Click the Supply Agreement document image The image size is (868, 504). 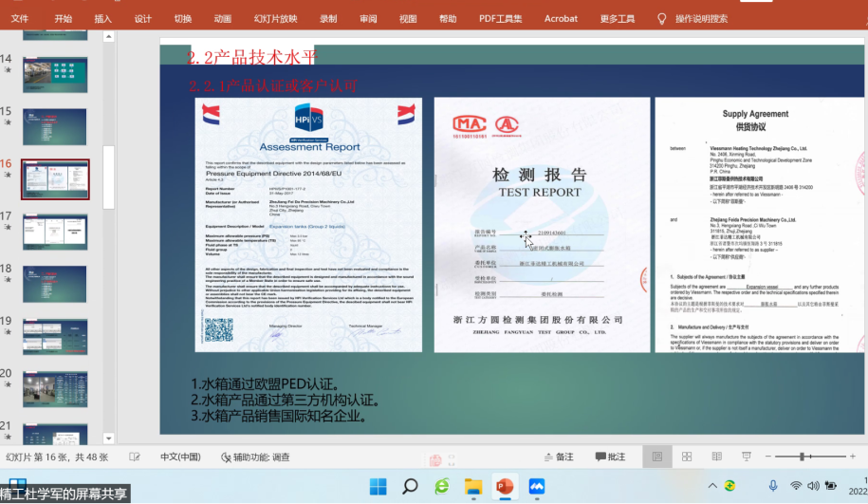[x=760, y=225]
